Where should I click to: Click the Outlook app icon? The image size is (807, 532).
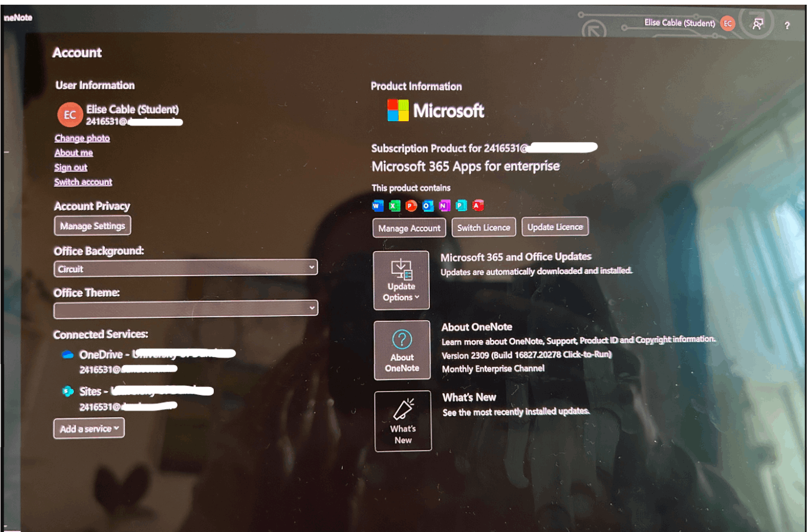pos(428,205)
